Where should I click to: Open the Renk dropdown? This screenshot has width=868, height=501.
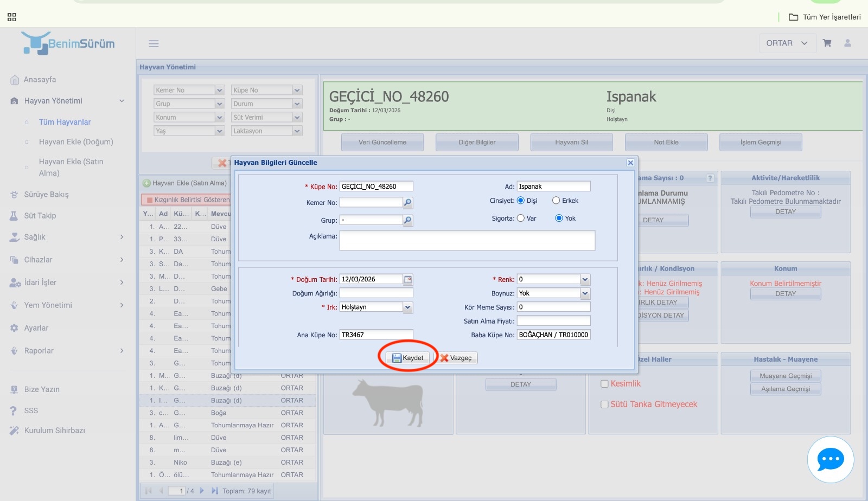click(x=585, y=279)
